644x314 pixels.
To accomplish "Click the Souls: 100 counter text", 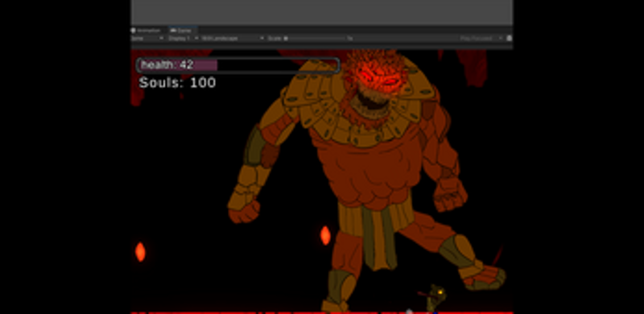I will click(x=177, y=83).
